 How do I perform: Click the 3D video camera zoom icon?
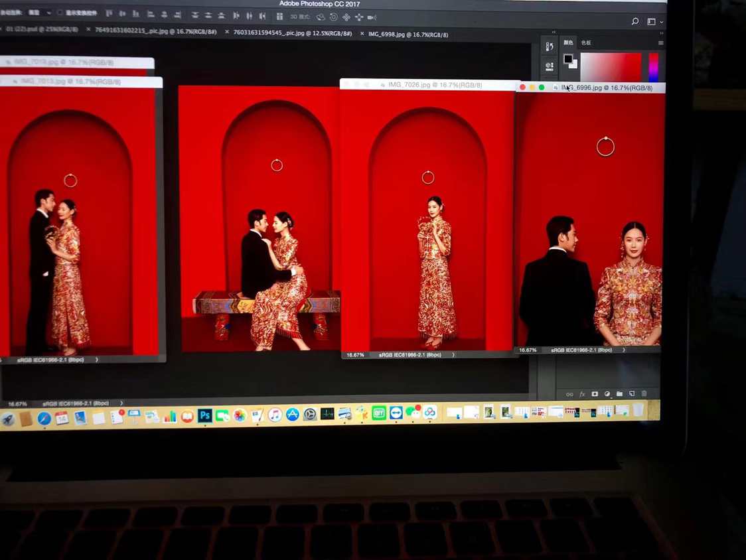pos(372,18)
